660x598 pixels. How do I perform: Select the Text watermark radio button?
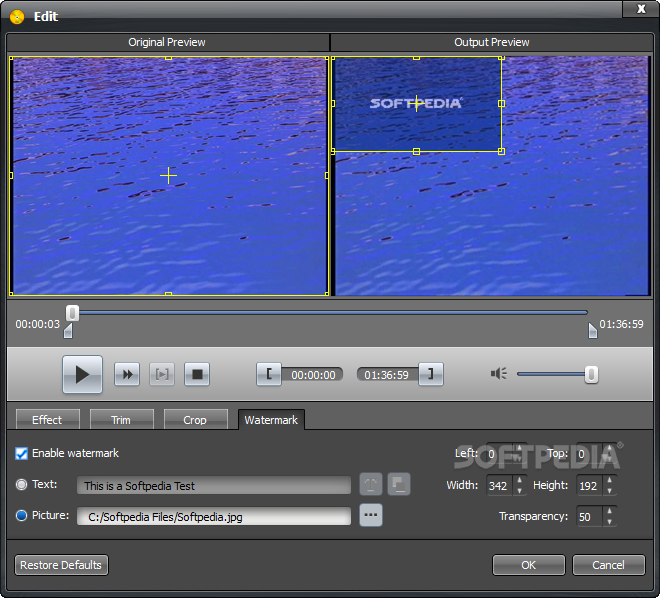(21, 484)
